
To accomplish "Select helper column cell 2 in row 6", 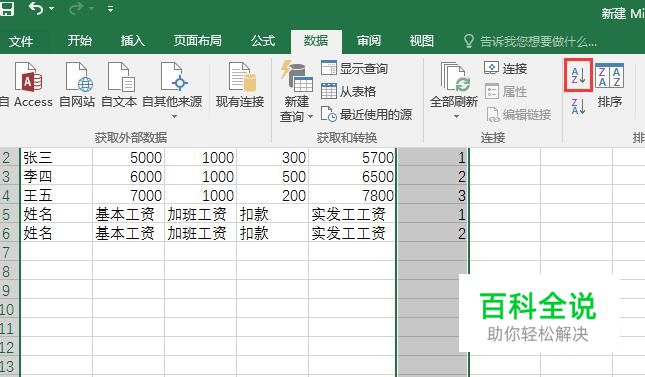I will pos(432,233).
